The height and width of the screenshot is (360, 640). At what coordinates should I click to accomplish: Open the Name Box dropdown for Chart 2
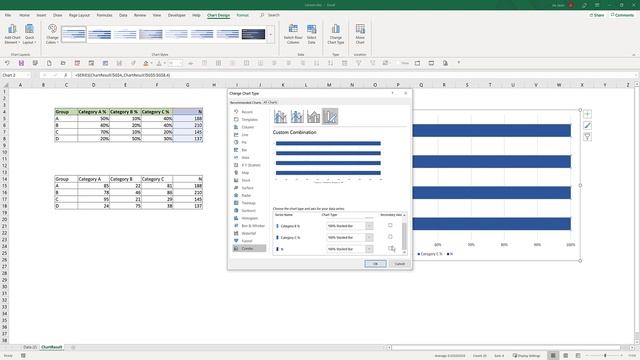click(28, 75)
